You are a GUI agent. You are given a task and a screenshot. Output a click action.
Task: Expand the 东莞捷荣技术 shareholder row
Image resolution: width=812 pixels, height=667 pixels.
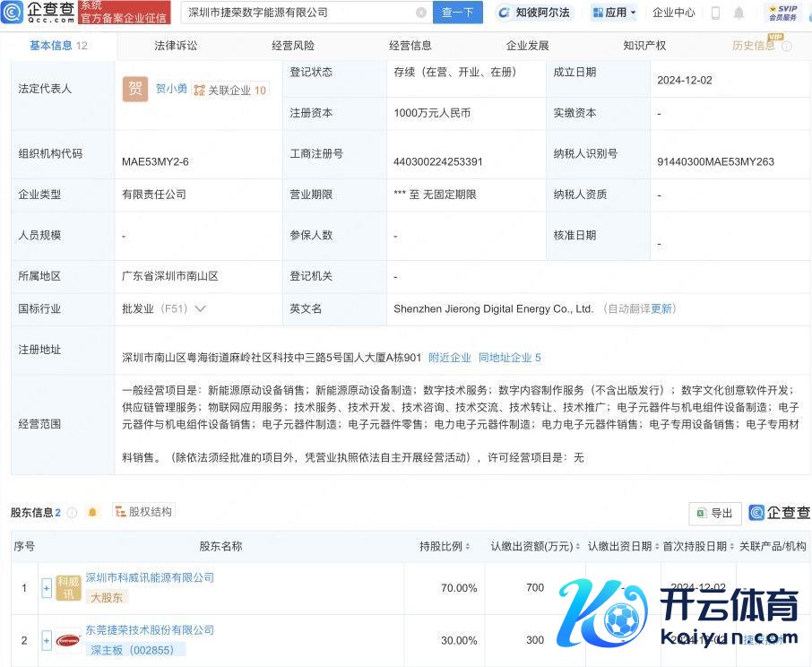(x=47, y=640)
